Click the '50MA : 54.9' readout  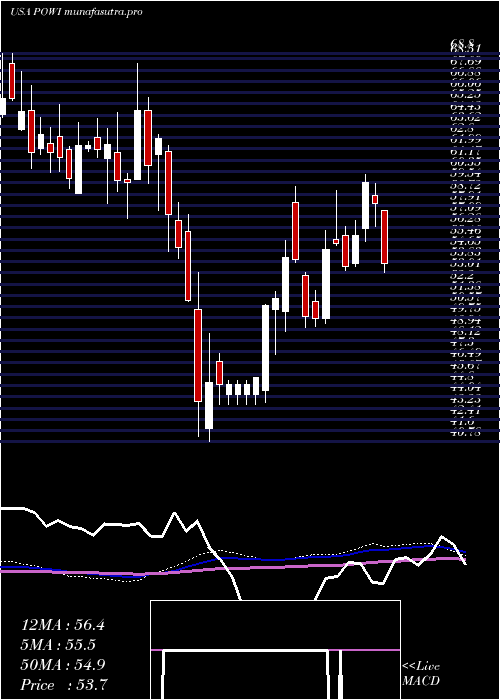63,665
